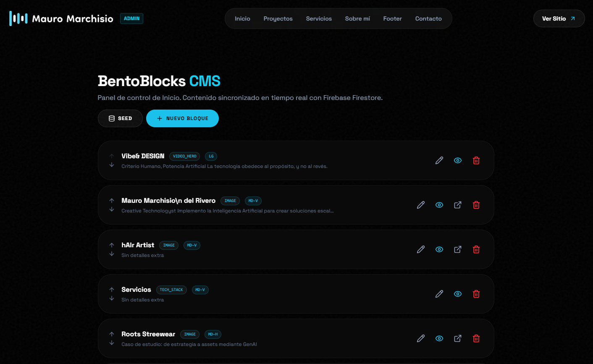Select the Footer nav tab
The image size is (593, 364).
tap(392, 18)
